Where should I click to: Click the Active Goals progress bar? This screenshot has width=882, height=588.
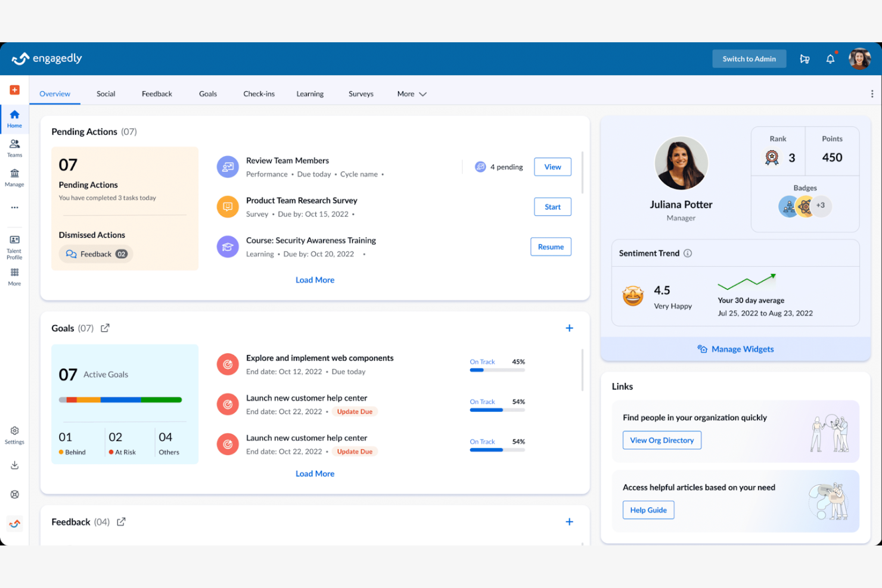tap(120, 400)
